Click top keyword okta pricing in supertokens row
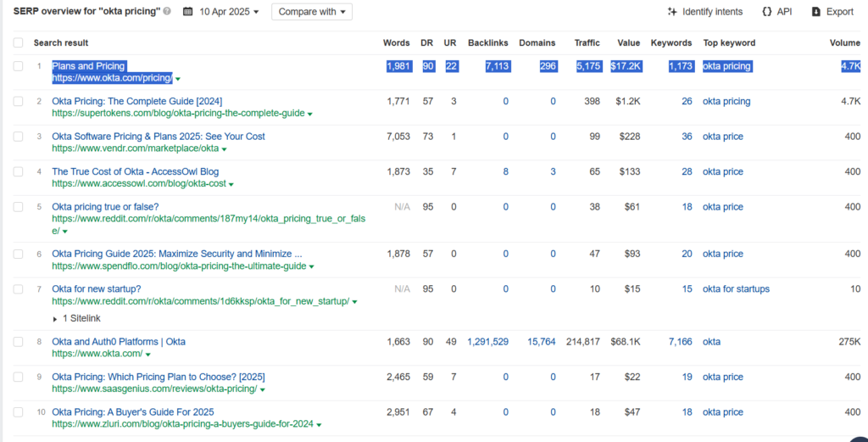The width and height of the screenshot is (868, 442). click(726, 101)
